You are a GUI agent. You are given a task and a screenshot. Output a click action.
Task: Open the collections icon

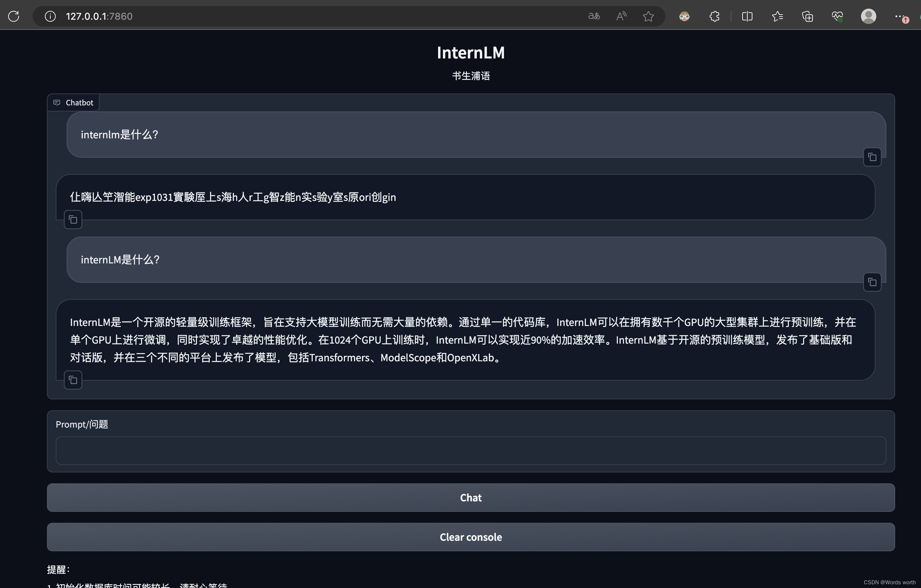pos(807,16)
